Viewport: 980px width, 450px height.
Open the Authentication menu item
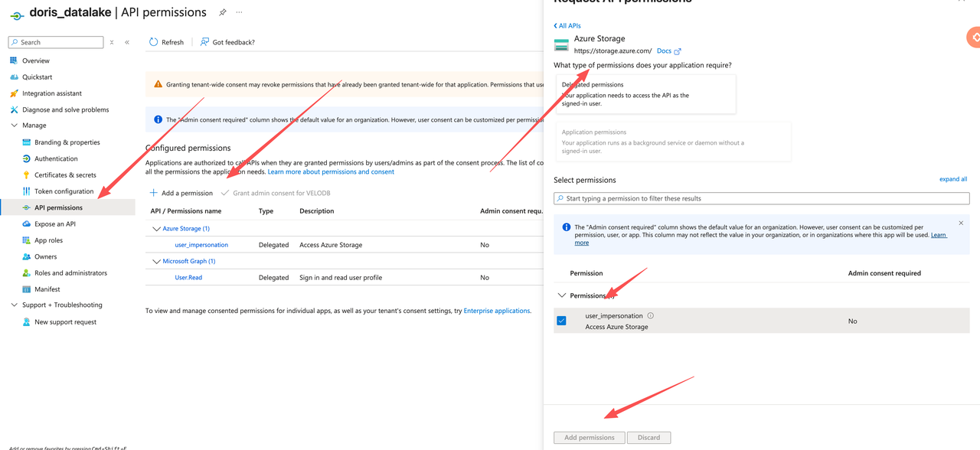tap(56, 158)
